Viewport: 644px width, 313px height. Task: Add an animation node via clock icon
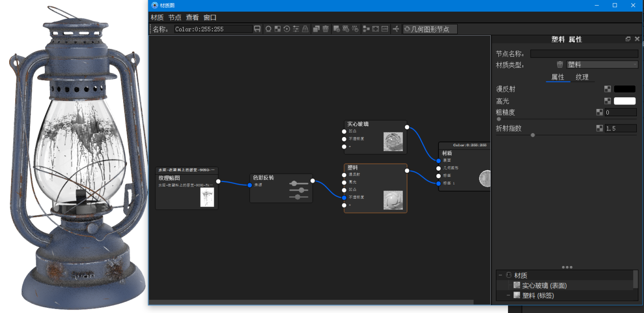pos(287,29)
